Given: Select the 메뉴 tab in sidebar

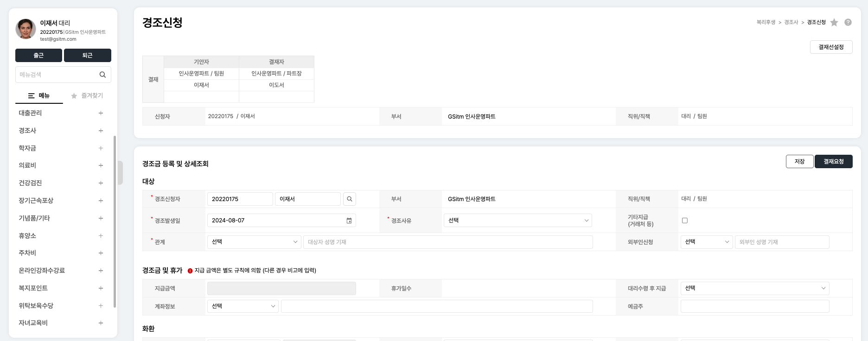Looking at the screenshot, I should coord(39,95).
